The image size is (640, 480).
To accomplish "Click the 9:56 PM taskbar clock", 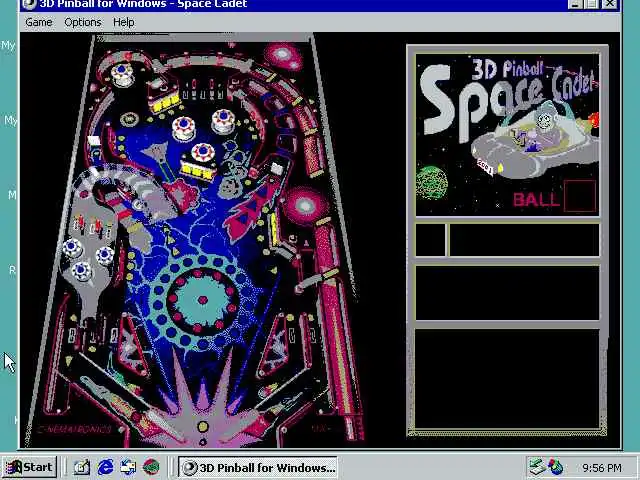I will click(x=602, y=467).
